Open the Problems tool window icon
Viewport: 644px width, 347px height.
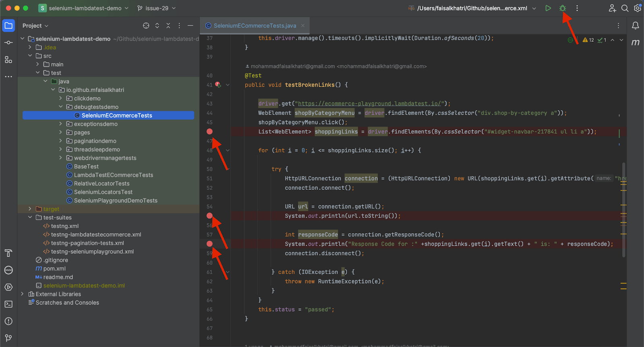tap(8, 321)
